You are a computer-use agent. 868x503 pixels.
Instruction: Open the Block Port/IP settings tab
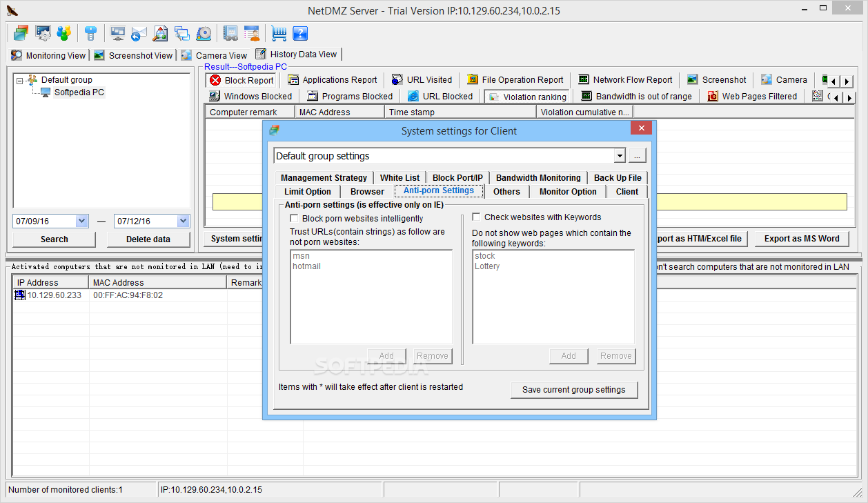pyautogui.click(x=457, y=178)
